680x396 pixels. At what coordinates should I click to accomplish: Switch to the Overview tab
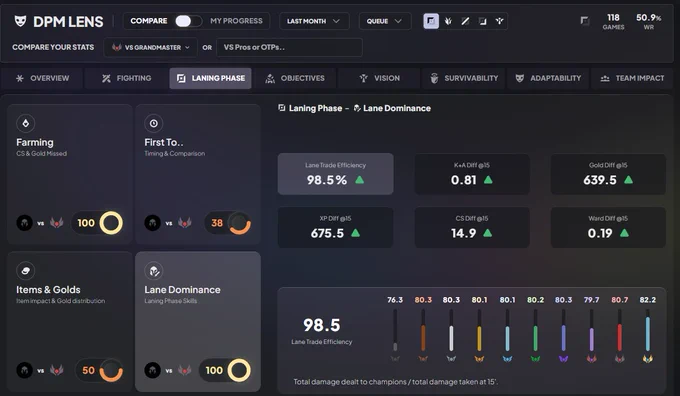coord(42,78)
